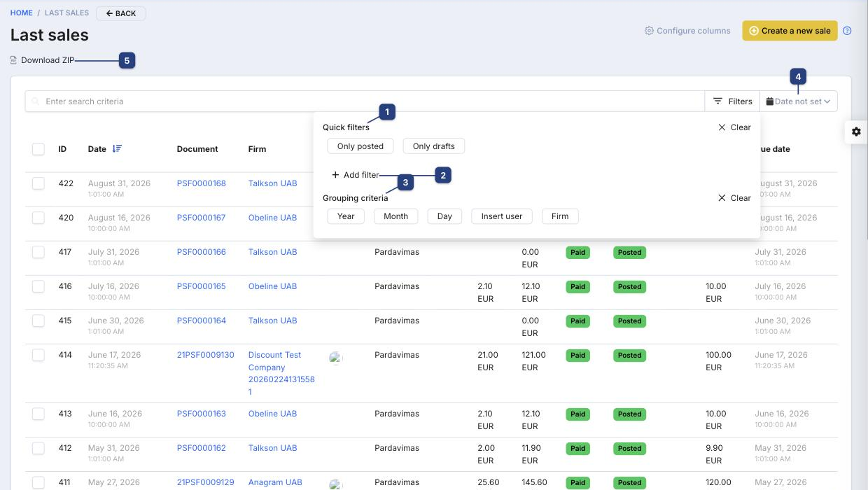Open Anagram UAB firm link
This screenshot has width=868, height=490.
pyautogui.click(x=275, y=482)
